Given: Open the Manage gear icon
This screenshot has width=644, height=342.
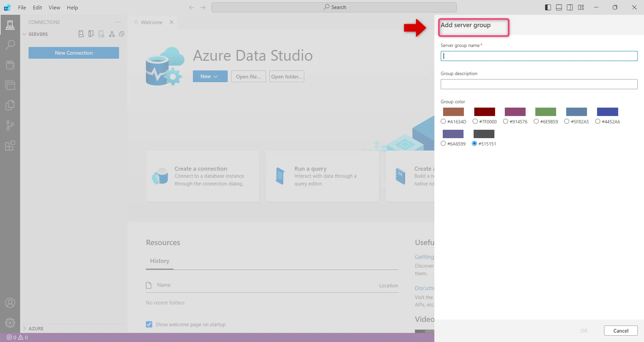Looking at the screenshot, I should pyautogui.click(x=10, y=323).
